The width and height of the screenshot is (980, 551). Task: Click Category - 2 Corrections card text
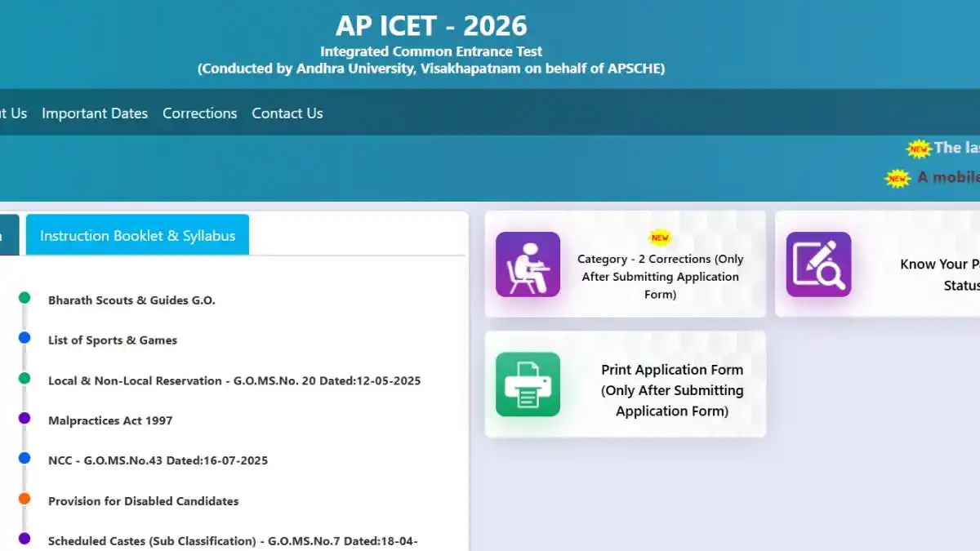click(x=660, y=277)
